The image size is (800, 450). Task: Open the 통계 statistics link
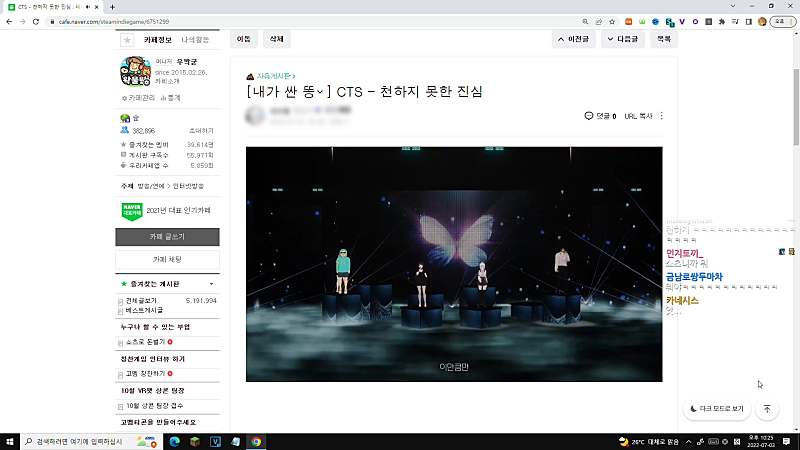click(170, 97)
